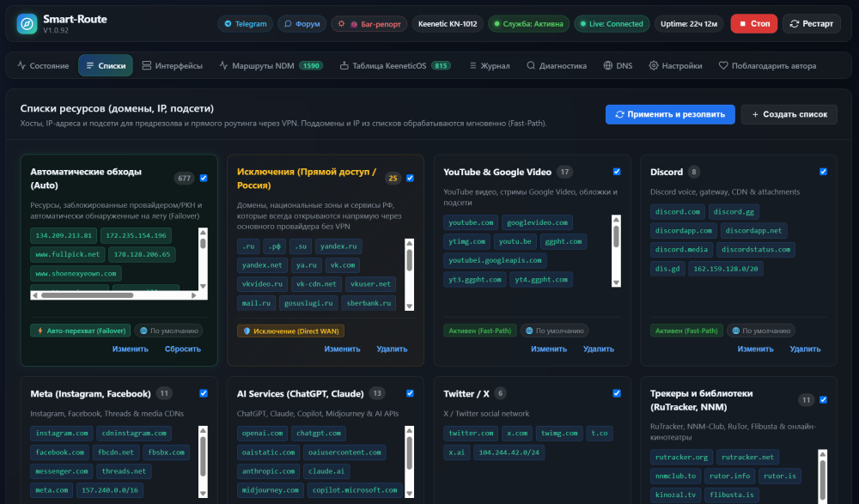Click the Таблица KeeneticOS router icon

click(x=344, y=66)
